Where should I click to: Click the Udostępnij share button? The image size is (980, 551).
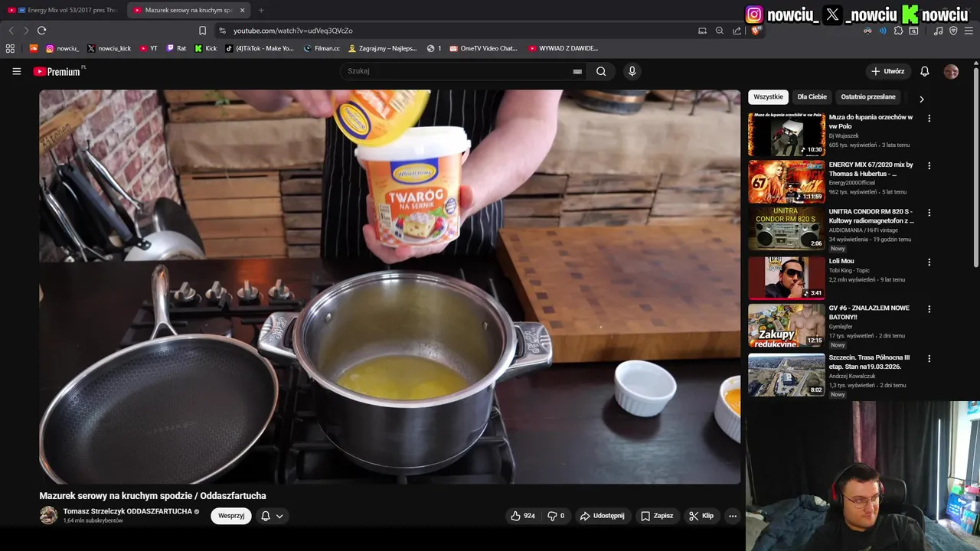point(602,516)
